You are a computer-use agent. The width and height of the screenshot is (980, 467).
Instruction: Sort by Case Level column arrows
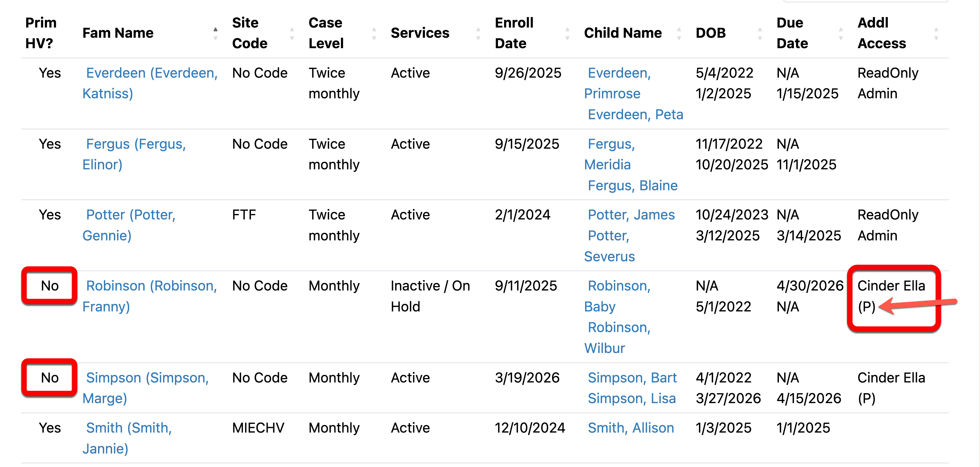pyautogui.click(x=374, y=34)
